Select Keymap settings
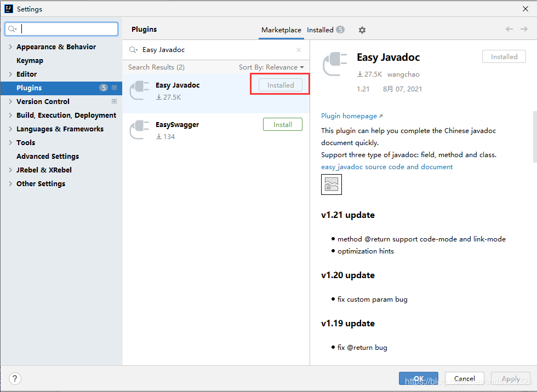 coord(30,61)
